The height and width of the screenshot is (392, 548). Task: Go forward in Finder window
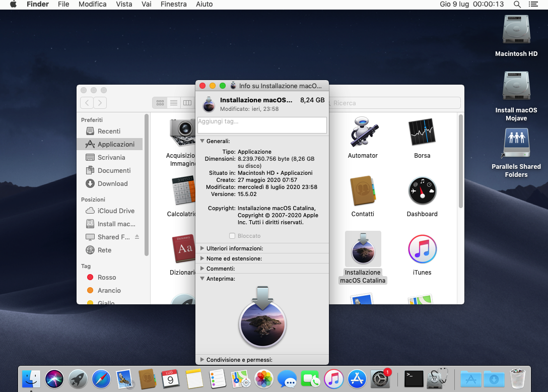(x=100, y=103)
